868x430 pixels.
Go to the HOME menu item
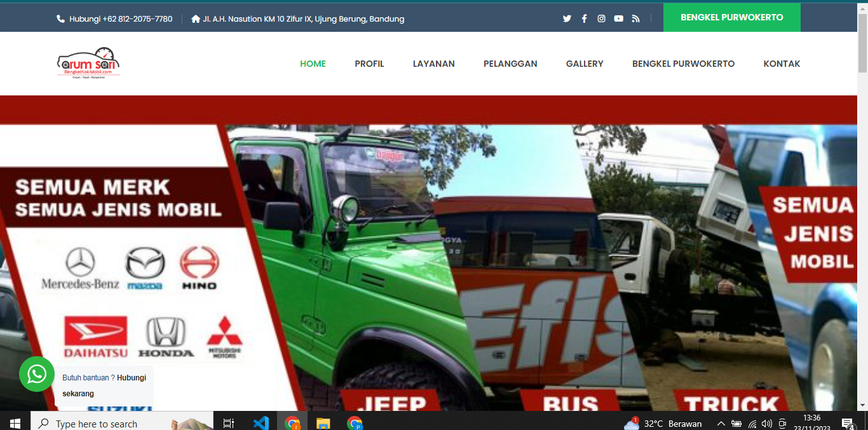[313, 64]
